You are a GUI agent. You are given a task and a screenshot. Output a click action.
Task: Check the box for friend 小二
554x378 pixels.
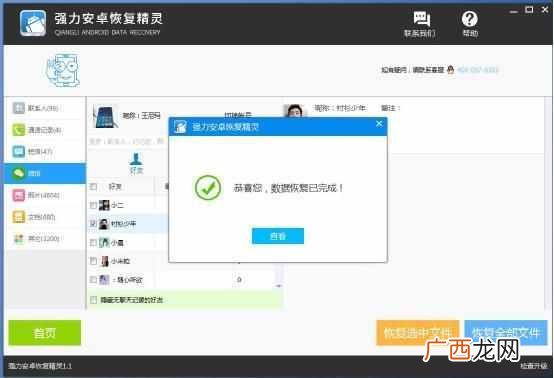tap(93, 205)
